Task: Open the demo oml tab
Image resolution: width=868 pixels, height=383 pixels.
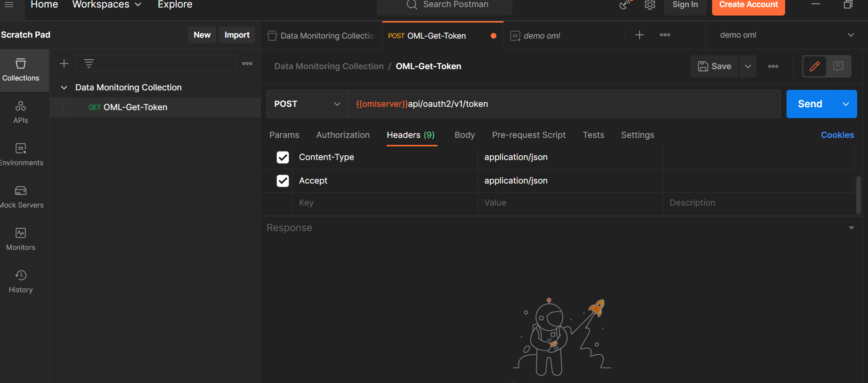Action: (564, 36)
